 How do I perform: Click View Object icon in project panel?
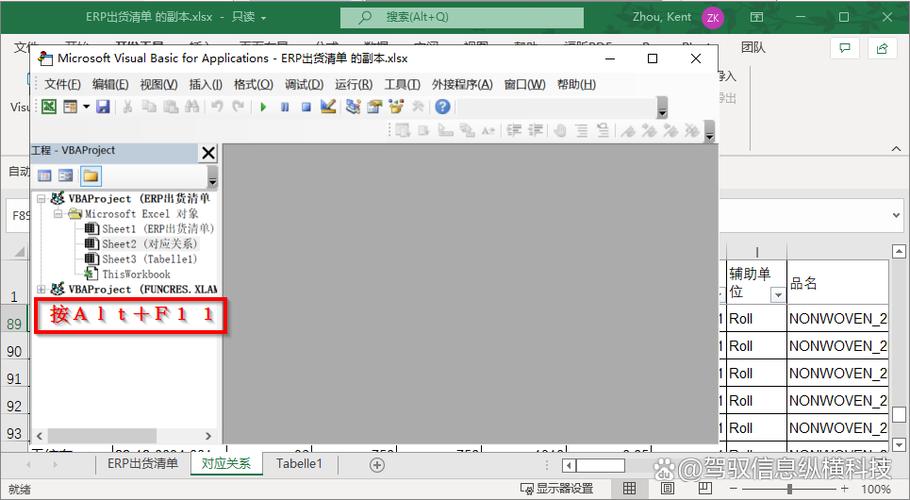click(x=66, y=176)
